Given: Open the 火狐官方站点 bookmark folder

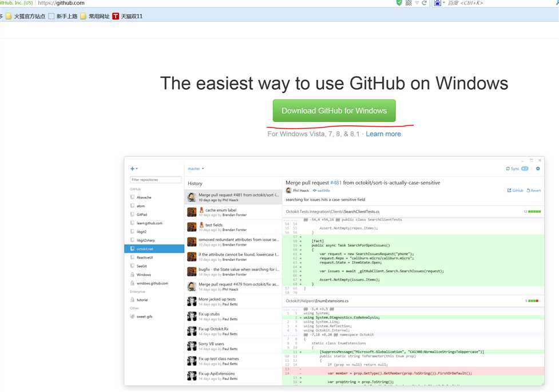Looking at the screenshot, I should pos(26,17).
